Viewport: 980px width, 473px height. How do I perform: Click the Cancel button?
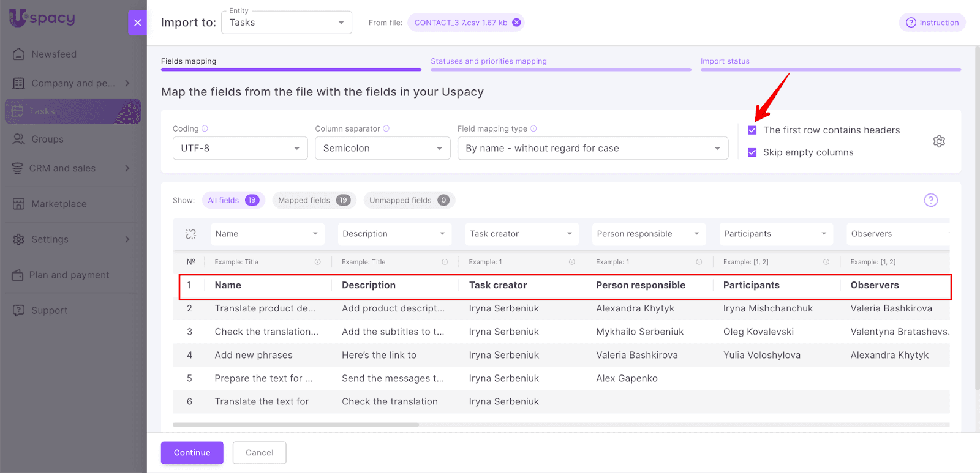coord(259,453)
